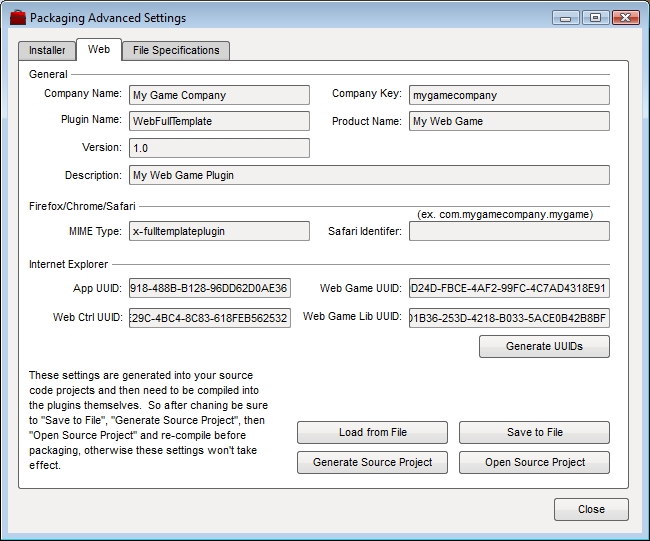Click the Company Key field
The image size is (650, 541).
click(x=509, y=95)
